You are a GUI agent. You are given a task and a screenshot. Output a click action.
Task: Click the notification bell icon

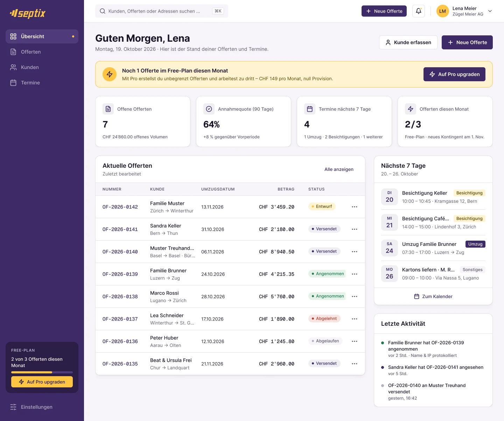click(x=419, y=11)
